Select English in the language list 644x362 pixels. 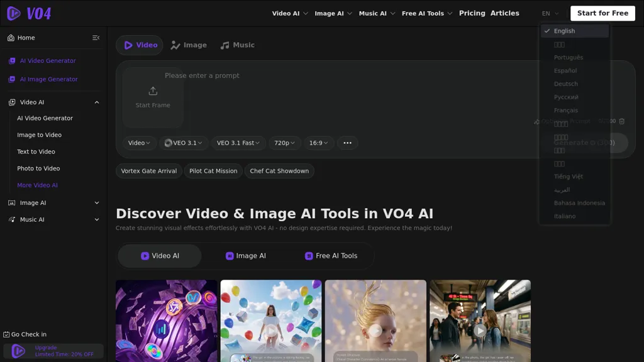[x=575, y=31]
